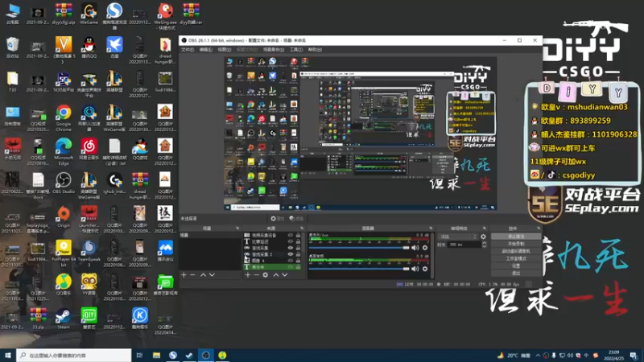Select the PotPlayer 64 bit desktop icon

point(64,253)
